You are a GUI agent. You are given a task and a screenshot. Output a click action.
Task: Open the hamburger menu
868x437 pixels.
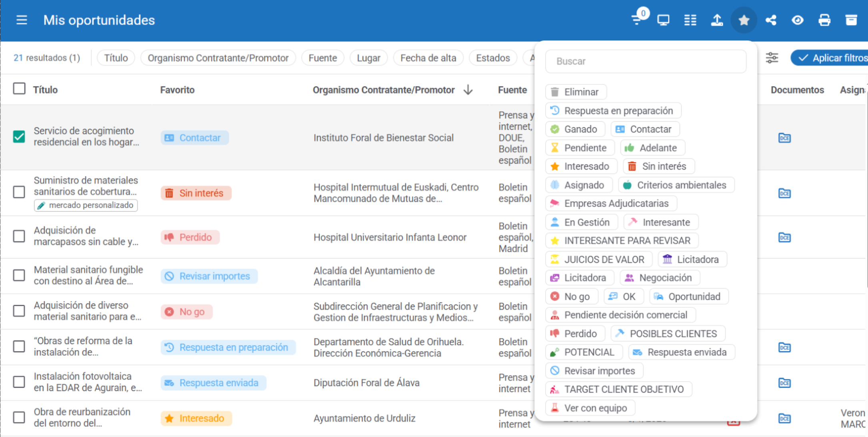[x=22, y=20]
